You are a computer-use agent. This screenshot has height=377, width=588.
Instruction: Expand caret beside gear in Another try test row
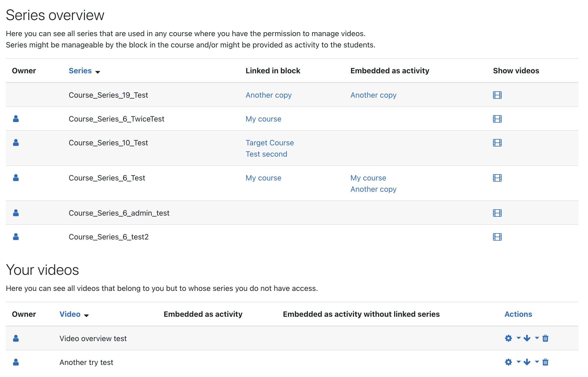pyautogui.click(x=518, y=362)
